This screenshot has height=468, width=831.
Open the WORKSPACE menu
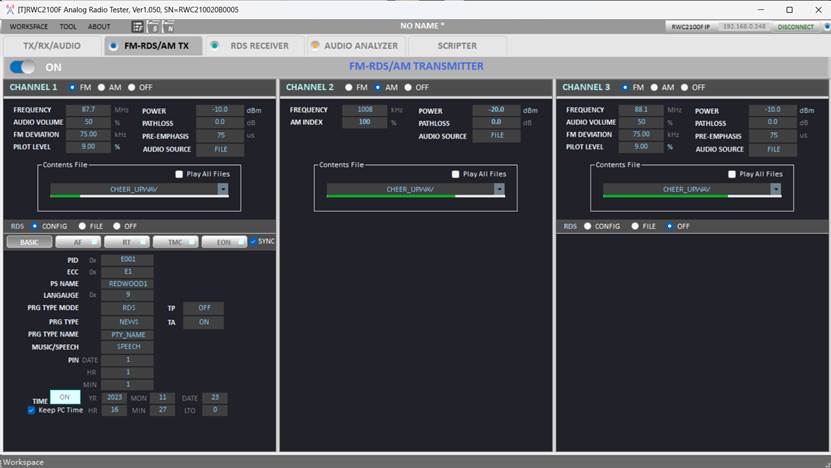[28, 27]
